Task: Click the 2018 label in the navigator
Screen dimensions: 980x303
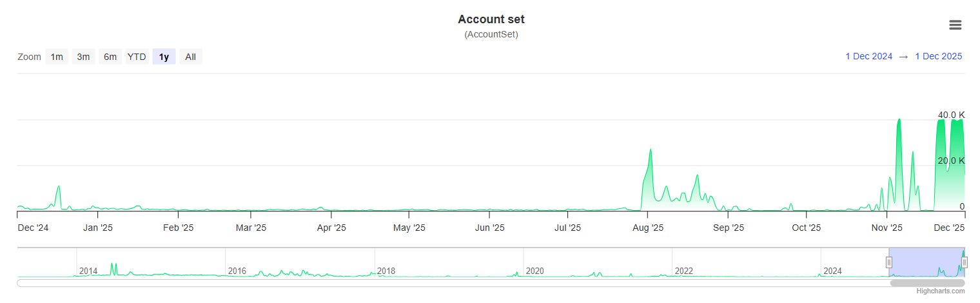Action: (387, 271)
